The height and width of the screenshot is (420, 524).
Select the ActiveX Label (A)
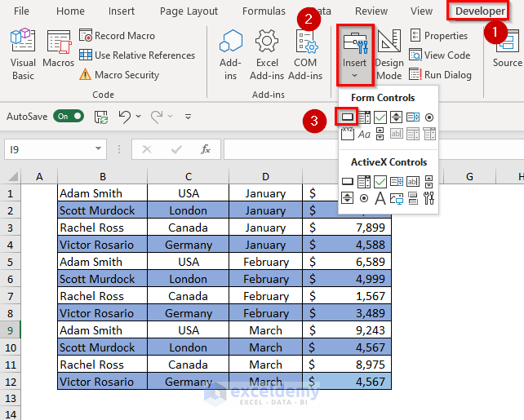(380, 198)
